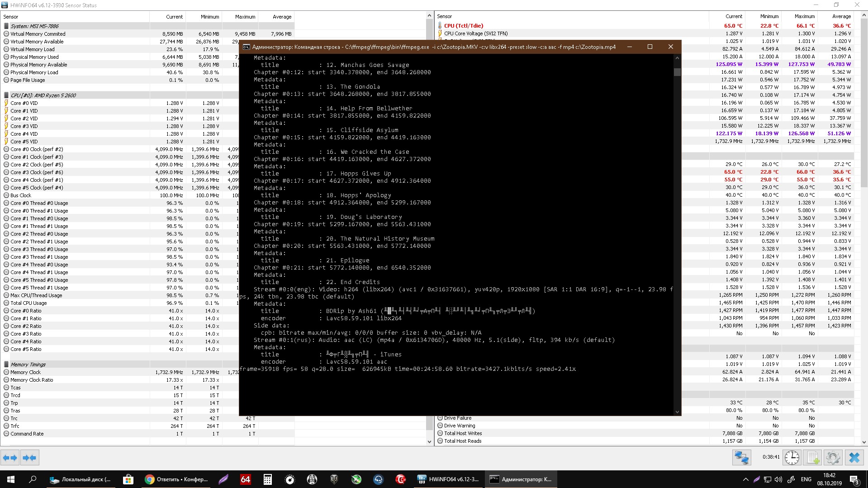
Task: Collapse the CPU [#0]: AMD Ryzen 5 2600 group
Action: click(x=6, y=95)
